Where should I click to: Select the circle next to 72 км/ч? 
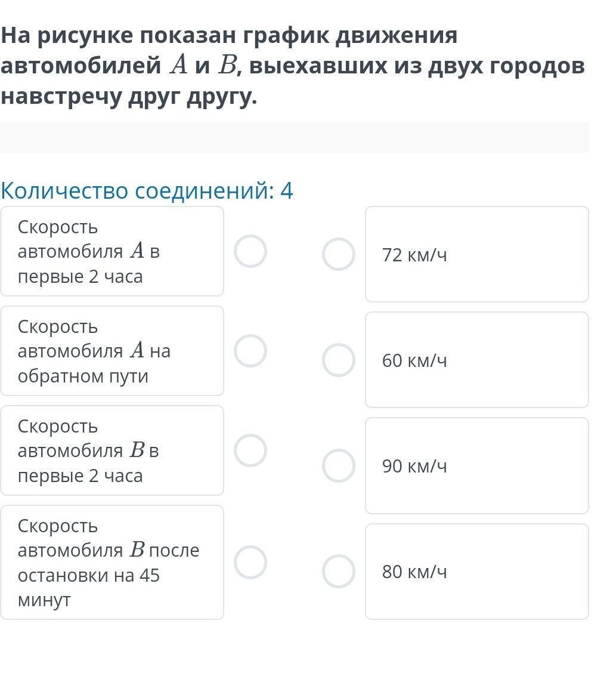tap(339, 254)
